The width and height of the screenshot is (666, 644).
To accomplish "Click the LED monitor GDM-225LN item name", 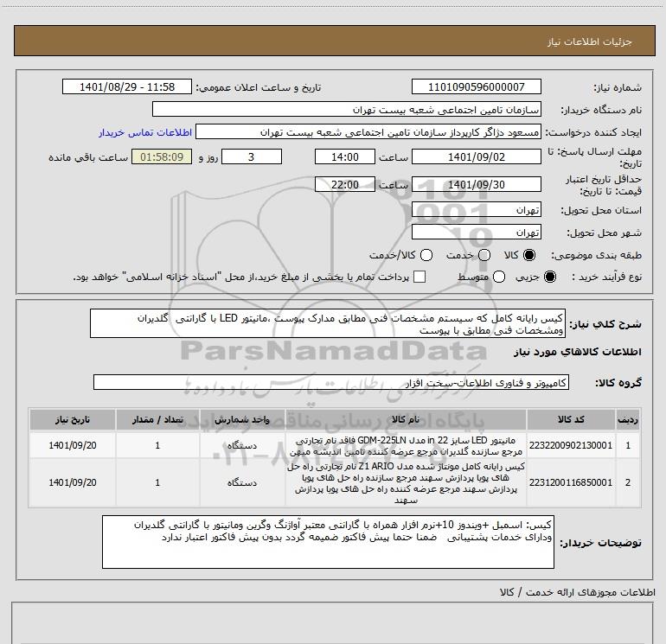I will tap(406, 446).
